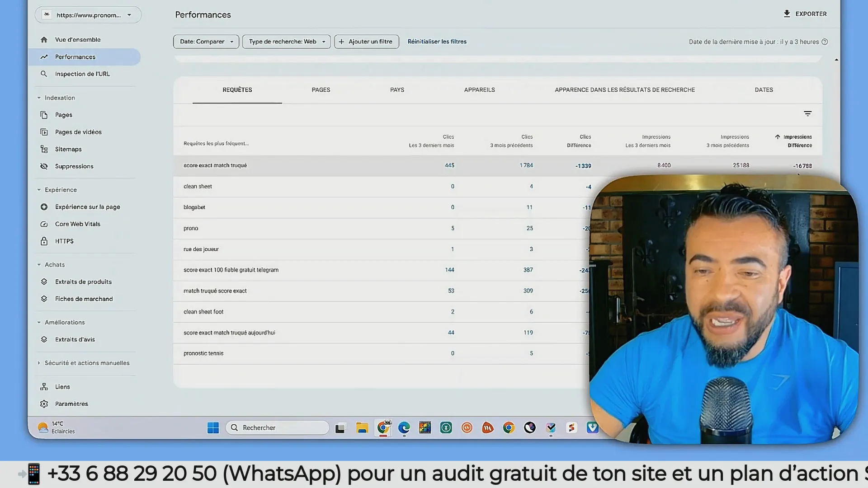Click the 'match truqué score exact' query
This screenshot has height=488, width=868.
pyautogui.click(x=215, y=291)
